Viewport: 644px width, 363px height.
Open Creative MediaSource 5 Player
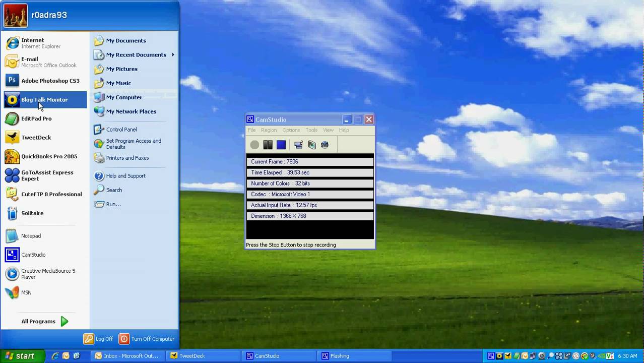[45, 274]
